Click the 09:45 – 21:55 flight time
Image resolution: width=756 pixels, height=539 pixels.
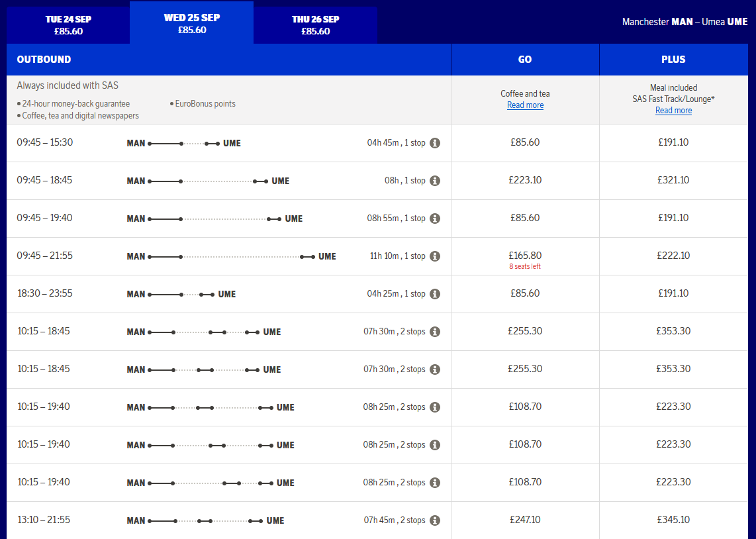(x=45, y=256)
